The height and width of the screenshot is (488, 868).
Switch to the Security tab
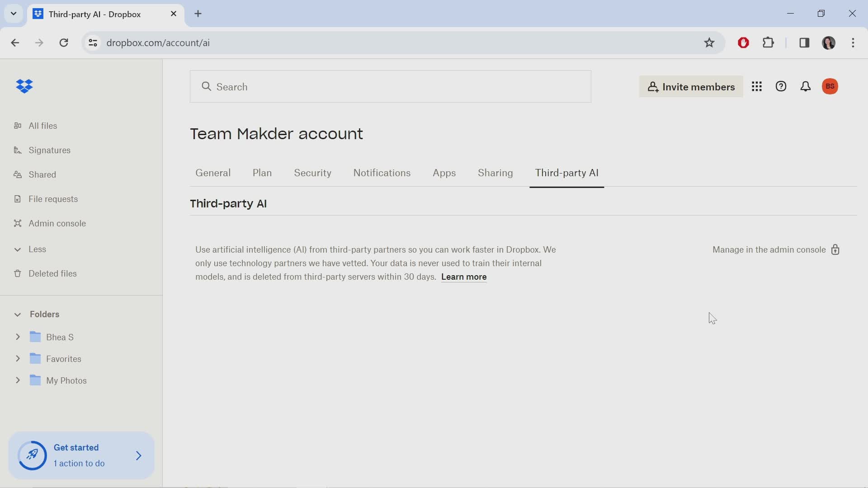click(313, 173)
